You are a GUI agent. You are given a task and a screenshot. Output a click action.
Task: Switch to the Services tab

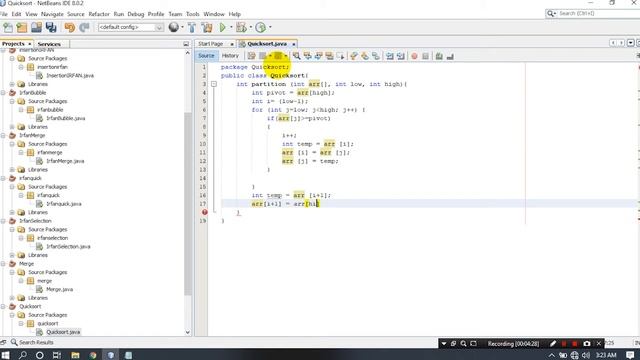tap(49, 44)
